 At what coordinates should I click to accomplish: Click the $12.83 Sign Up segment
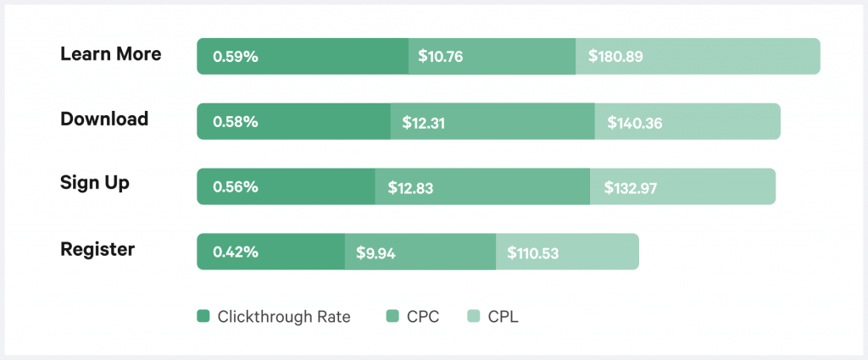click(482, 186)
